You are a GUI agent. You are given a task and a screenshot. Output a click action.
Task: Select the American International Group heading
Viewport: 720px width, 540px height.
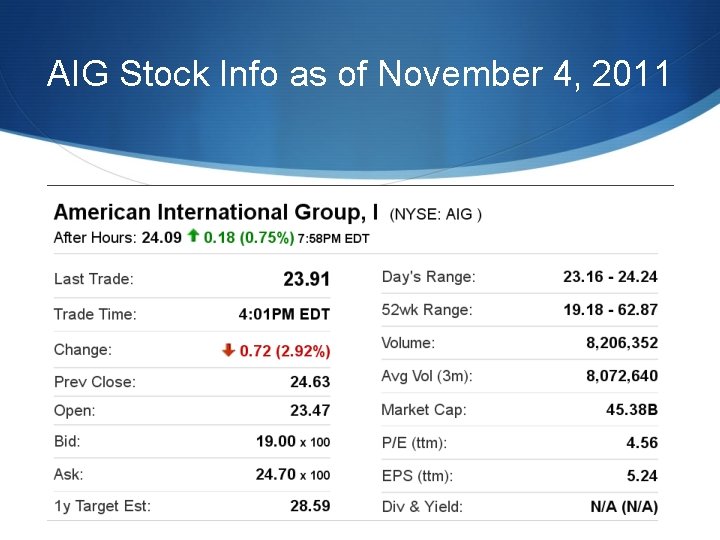coord(216,212)
